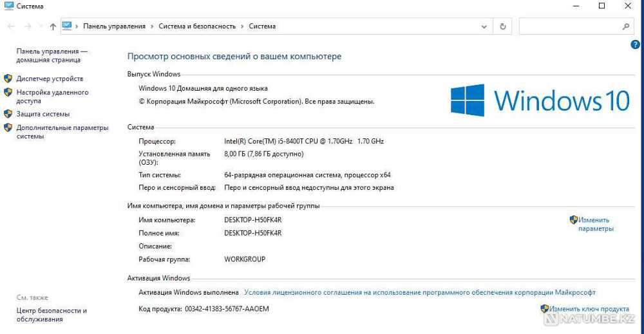Open Help via blue question mark
The height and width of the screenshot is (334, 644).
(635, 44)
